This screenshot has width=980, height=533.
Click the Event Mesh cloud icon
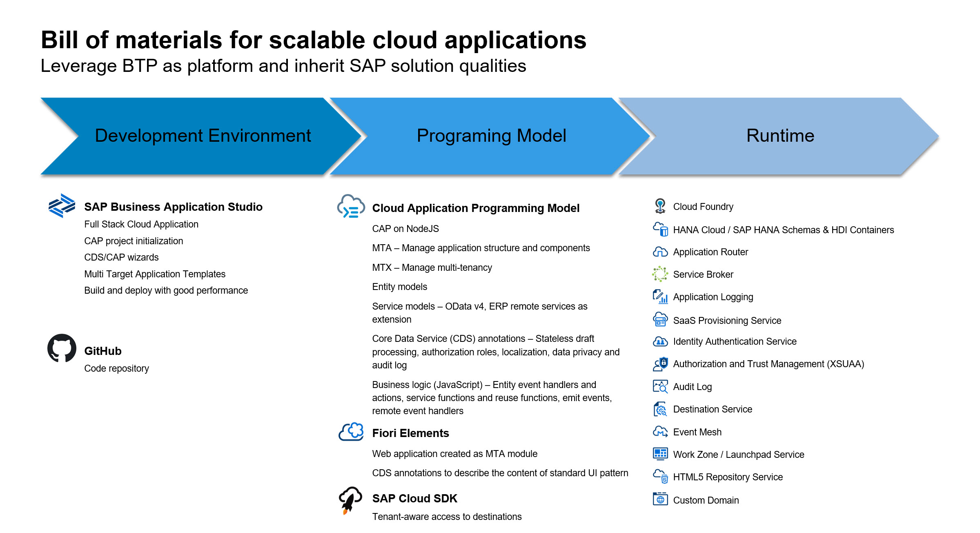660,432
